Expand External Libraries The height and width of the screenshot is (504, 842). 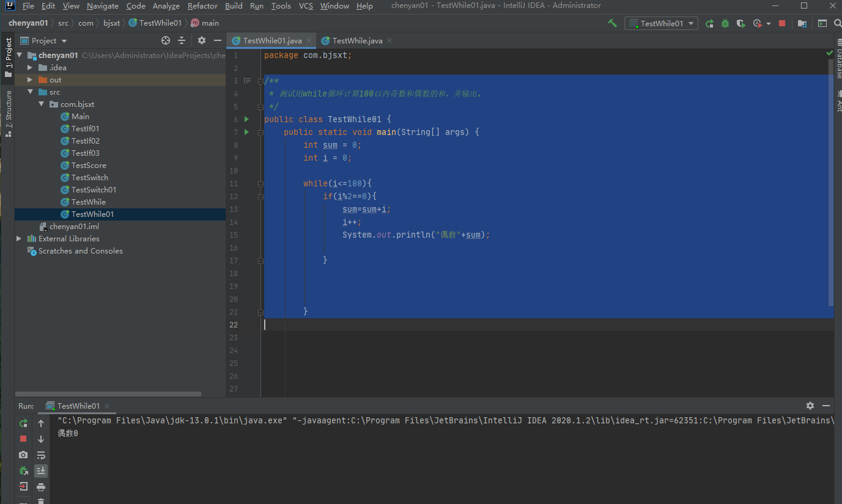click(x=19, y=238)
